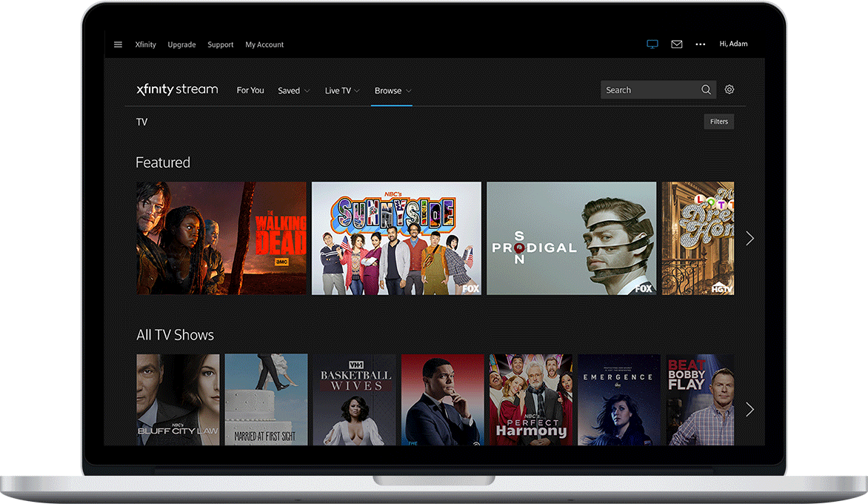Open the My Account menu link
The width and height of the screenshot is (868, 504).
coord(264,45)
